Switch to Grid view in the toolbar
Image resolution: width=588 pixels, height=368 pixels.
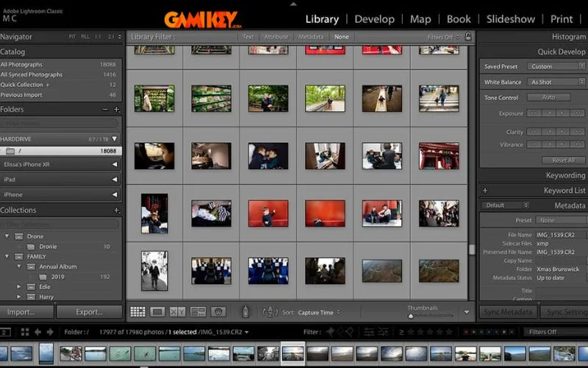pyautogui.click(x=137, y=311)
